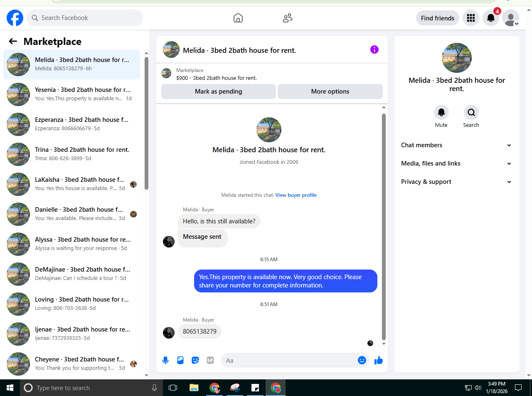Open the DeMajinae conversation

(x=71, y=274)
